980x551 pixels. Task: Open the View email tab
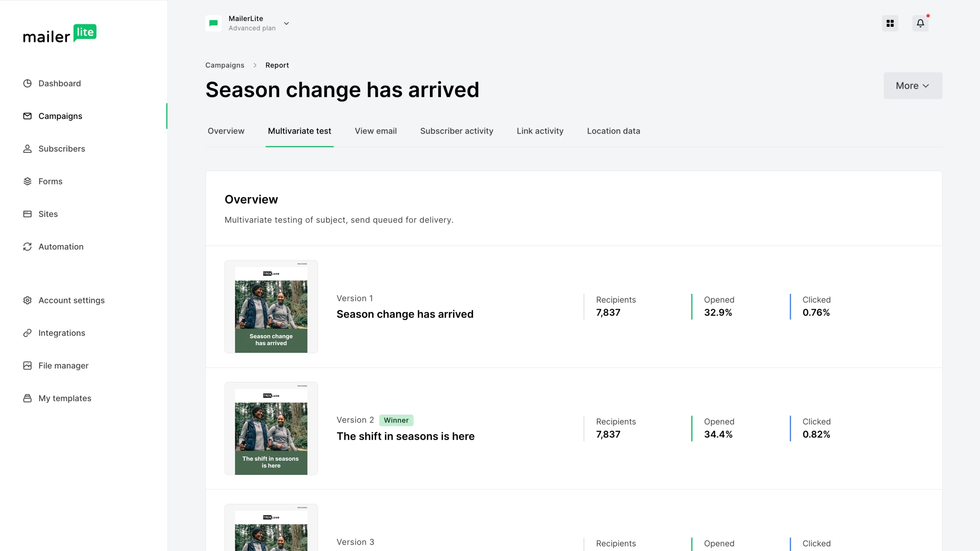375,131
